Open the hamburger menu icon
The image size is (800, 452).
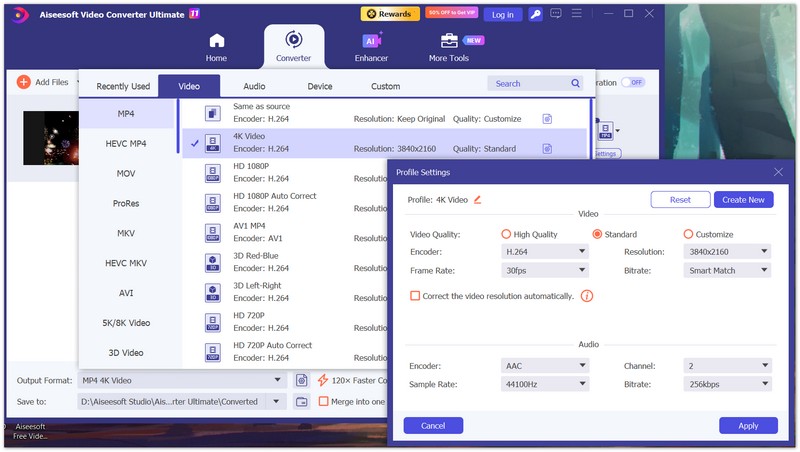pyautogui.click(x=577, y=13)
